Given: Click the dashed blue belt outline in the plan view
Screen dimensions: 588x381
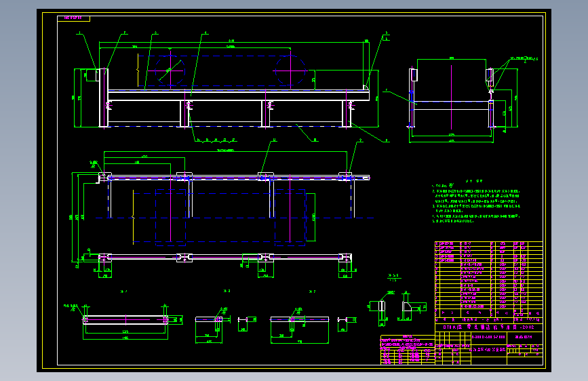Looking at the screenshot, I should 219,218.
